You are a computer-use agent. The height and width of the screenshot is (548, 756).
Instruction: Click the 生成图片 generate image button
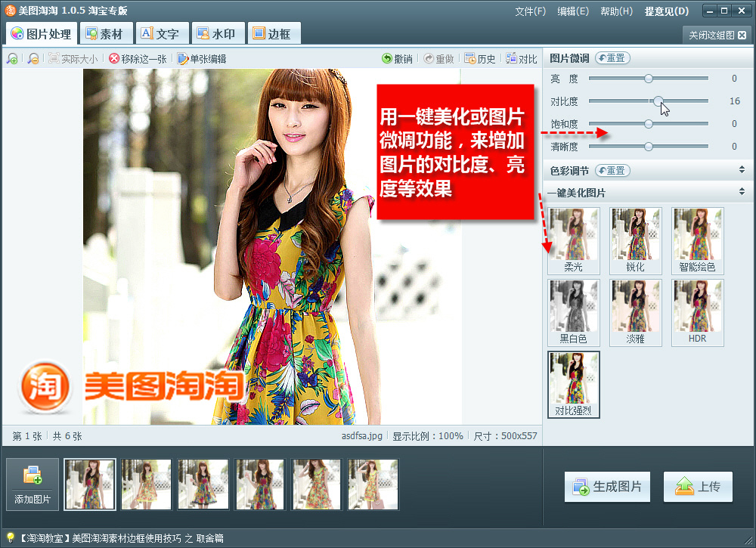click(607, 487)
